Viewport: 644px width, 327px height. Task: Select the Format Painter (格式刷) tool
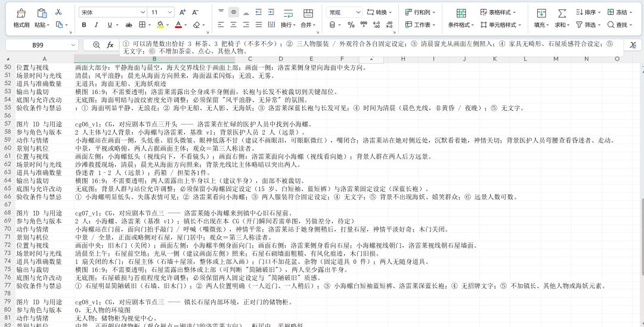21,18
